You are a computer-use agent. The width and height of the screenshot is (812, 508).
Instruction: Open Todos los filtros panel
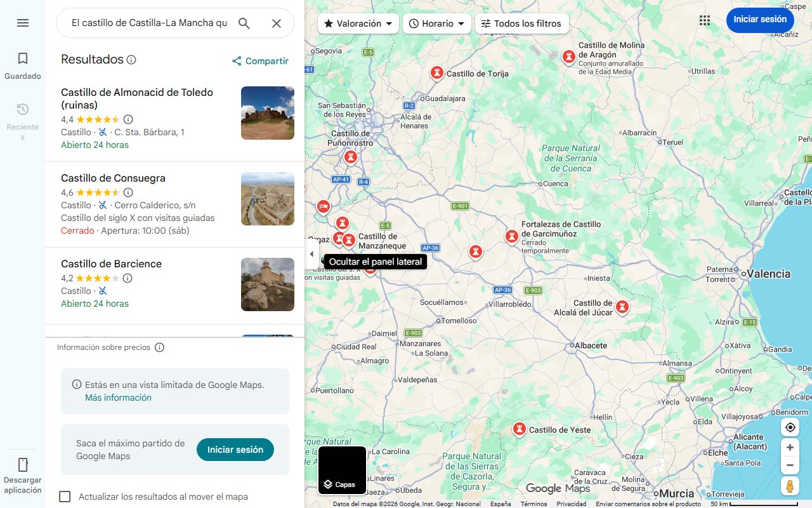[x=521, y=23]
